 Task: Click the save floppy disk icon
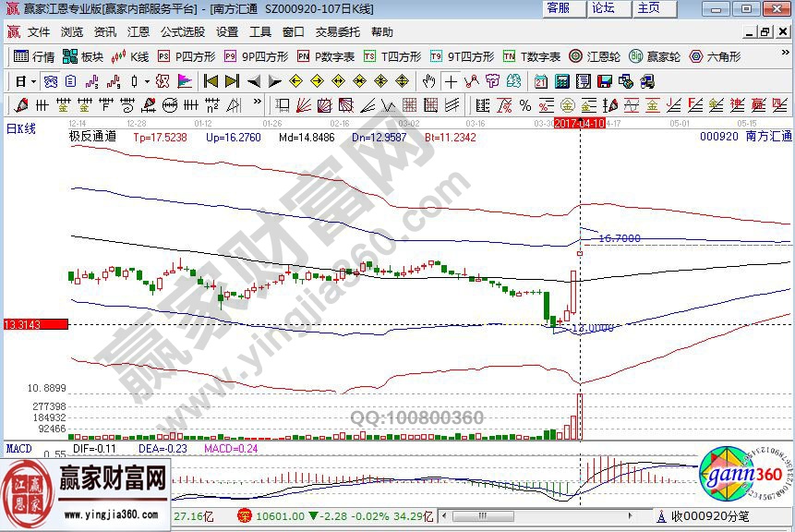pos(605,81)
